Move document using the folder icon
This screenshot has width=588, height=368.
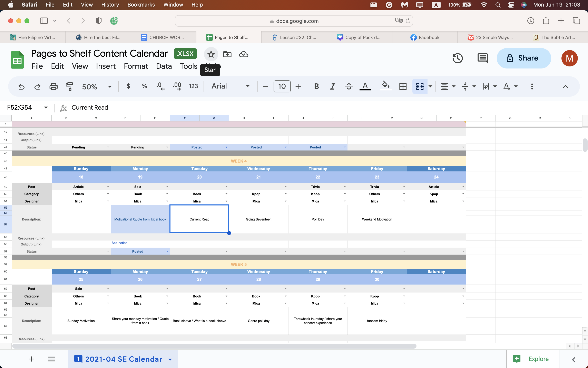point(227,54)
